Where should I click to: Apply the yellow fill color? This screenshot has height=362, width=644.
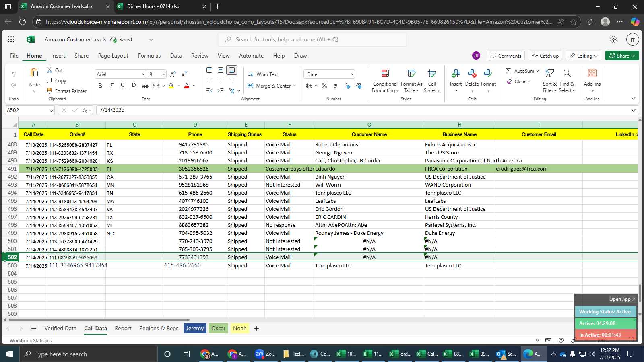tap(171, 86)
